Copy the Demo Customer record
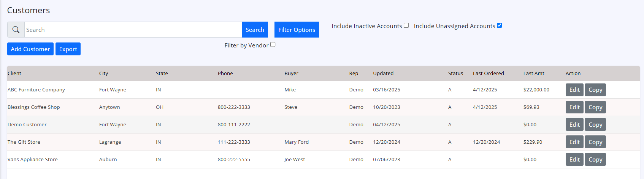The image size is (644, 179). click(595, 125)
